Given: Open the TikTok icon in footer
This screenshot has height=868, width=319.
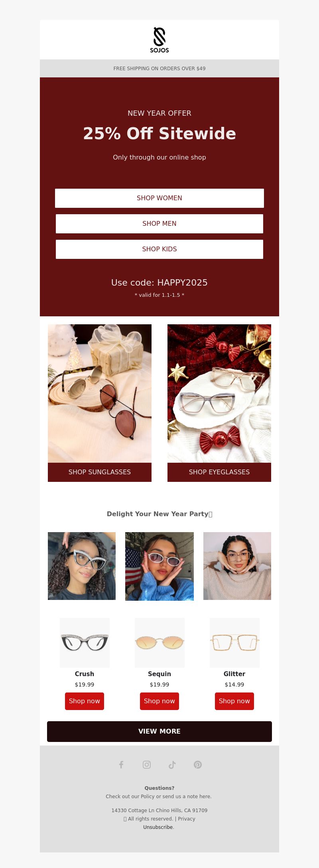Looking at the screenshot, I should pos(172,765).
